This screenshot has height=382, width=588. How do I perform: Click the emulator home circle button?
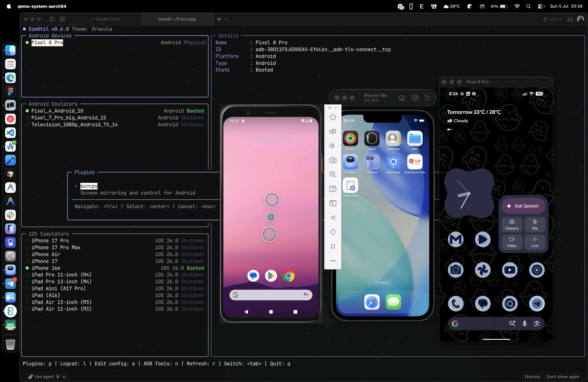pyautogui.click(x=333, y=232)
